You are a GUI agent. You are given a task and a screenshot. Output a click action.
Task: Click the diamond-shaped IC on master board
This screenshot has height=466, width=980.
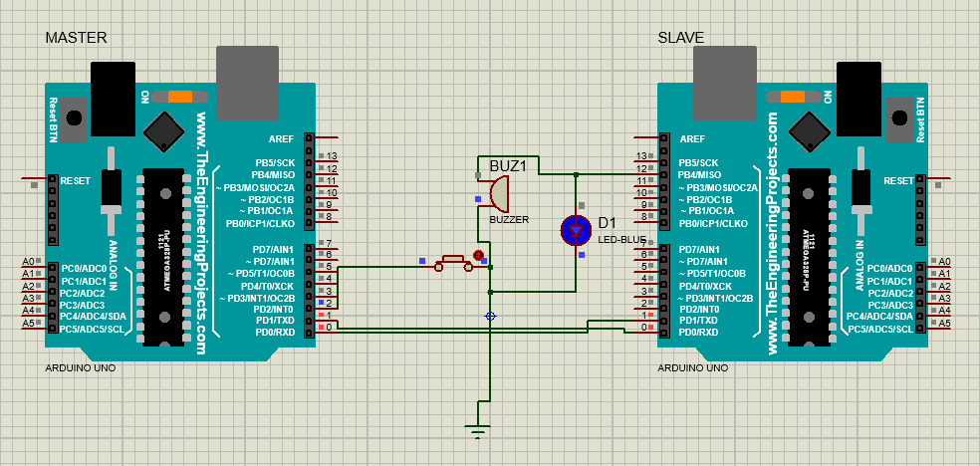pos(163,131)
